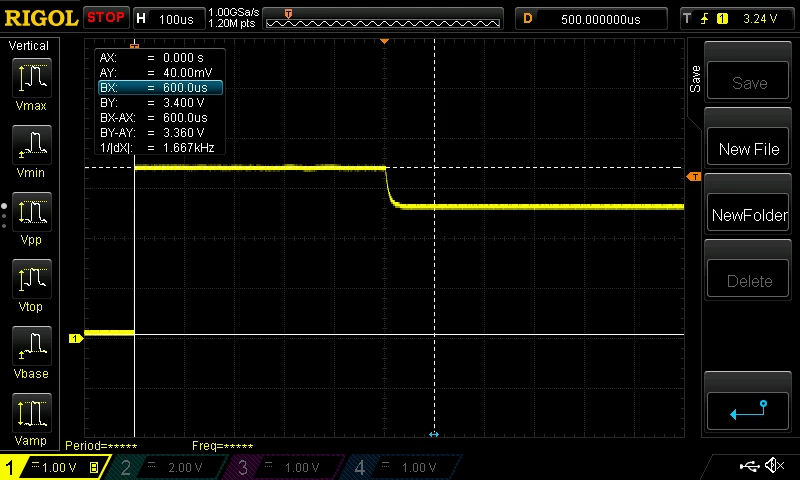
Task: Select the Vmin measurement icon
Action: [x=32, y=144]
